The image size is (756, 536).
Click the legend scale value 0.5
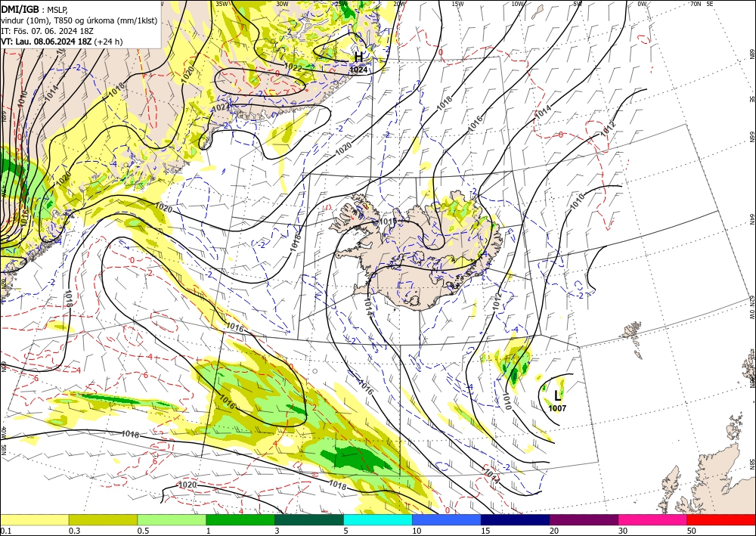pyautogui.click(x=143, y=531)
